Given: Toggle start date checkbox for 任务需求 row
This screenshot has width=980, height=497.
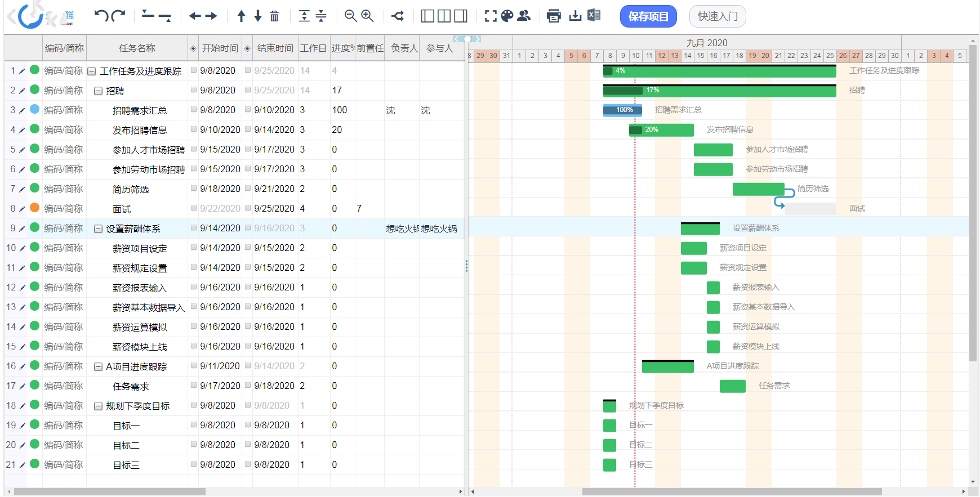Looking at the screenshot, I should coord(194,386).
